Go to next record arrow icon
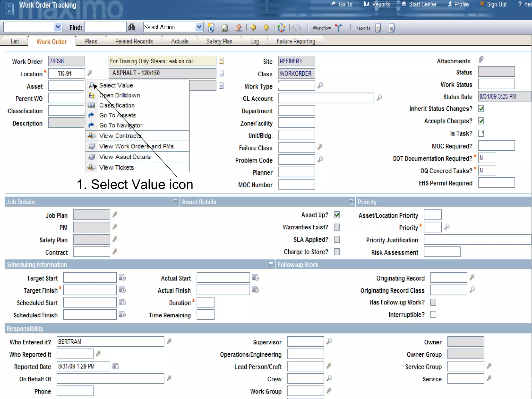Viewport: 532px width, 399px height. point(267,27)
